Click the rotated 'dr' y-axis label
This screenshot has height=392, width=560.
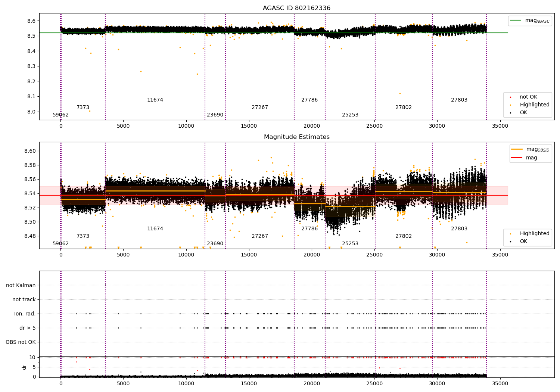tap(24, 367)
